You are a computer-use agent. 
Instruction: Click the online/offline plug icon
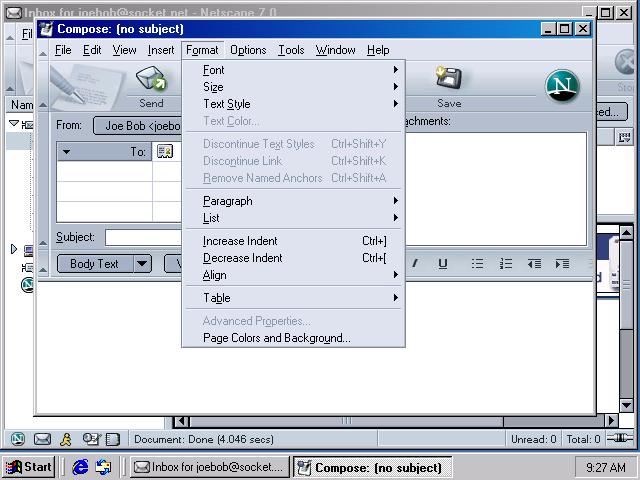(620, 438)
